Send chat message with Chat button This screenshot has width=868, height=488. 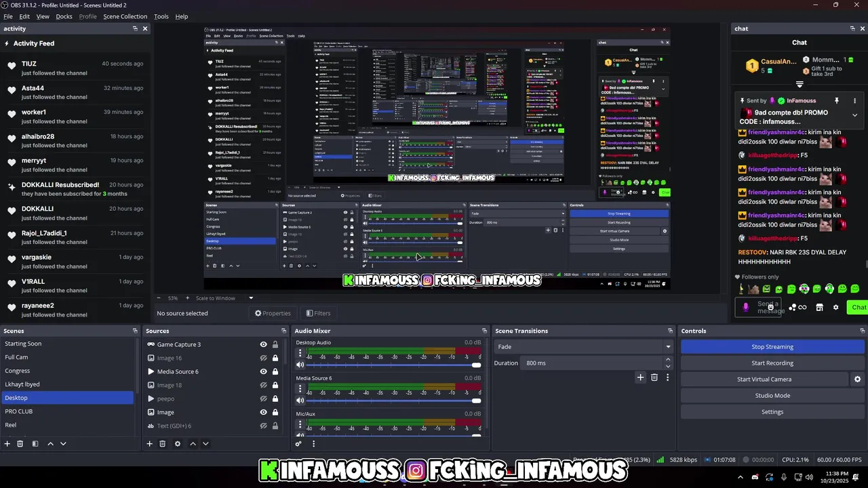[x=859, y=307]
